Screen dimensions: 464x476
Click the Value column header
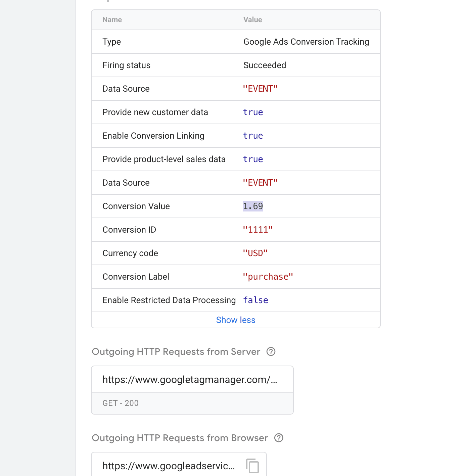pos(252,20)
